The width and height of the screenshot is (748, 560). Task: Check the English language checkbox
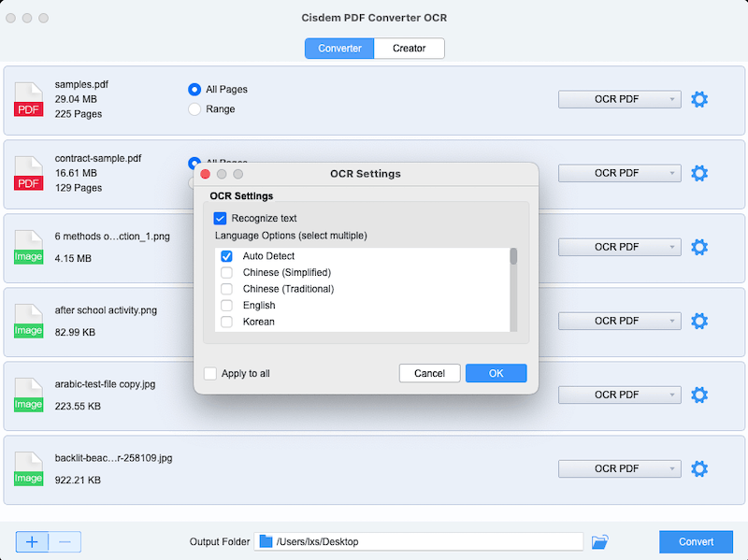(226, 306)
